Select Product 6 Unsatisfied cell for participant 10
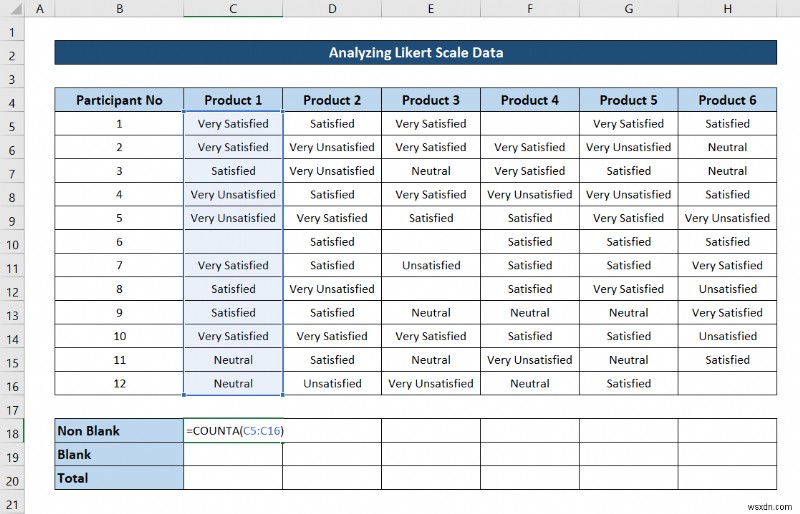The width and height of the screenshot is (800, 514). click(x=728, y=336)
